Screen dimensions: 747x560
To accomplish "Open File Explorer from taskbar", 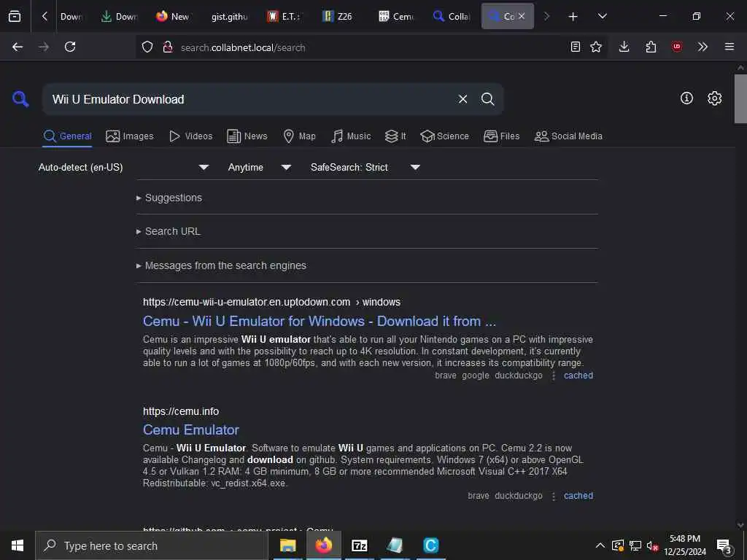I will point(287,545).
